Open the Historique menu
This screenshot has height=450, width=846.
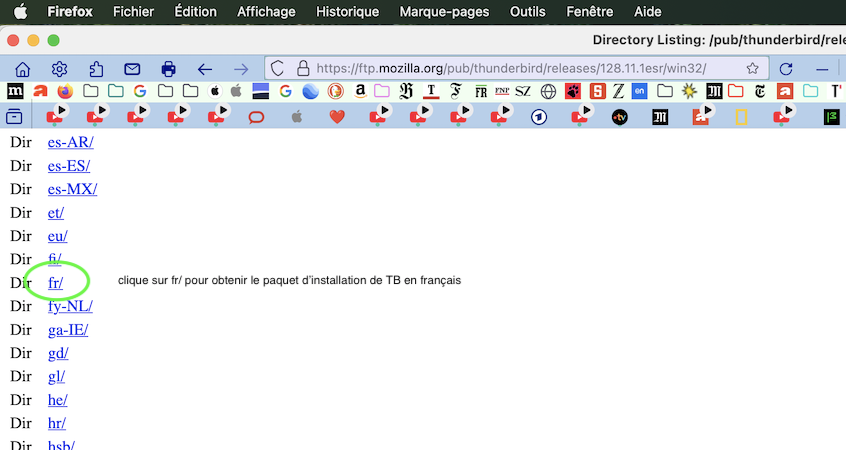click(347, 11)
